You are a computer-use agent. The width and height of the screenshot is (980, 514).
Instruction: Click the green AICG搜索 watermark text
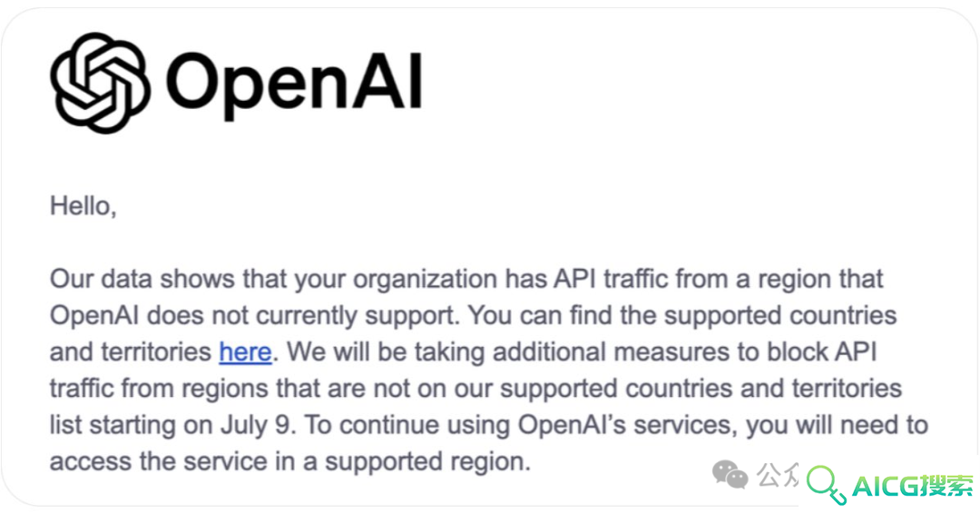tap(913, 487)
